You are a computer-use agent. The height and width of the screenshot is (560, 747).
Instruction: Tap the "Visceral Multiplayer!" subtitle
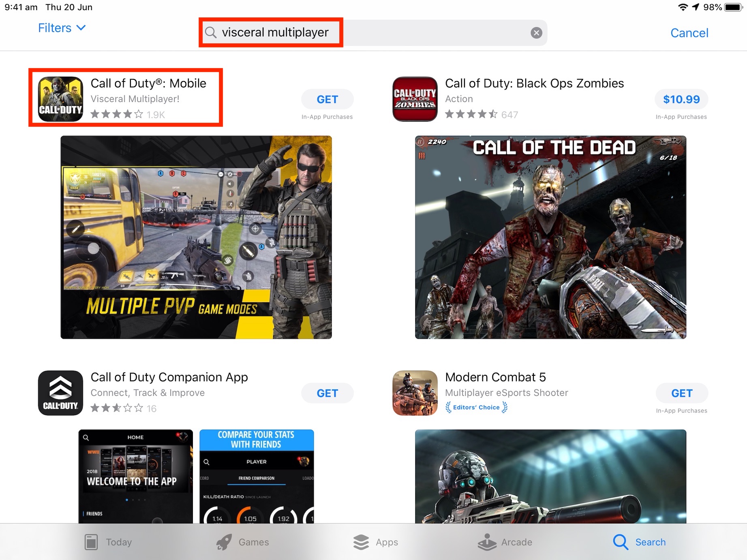135,99
